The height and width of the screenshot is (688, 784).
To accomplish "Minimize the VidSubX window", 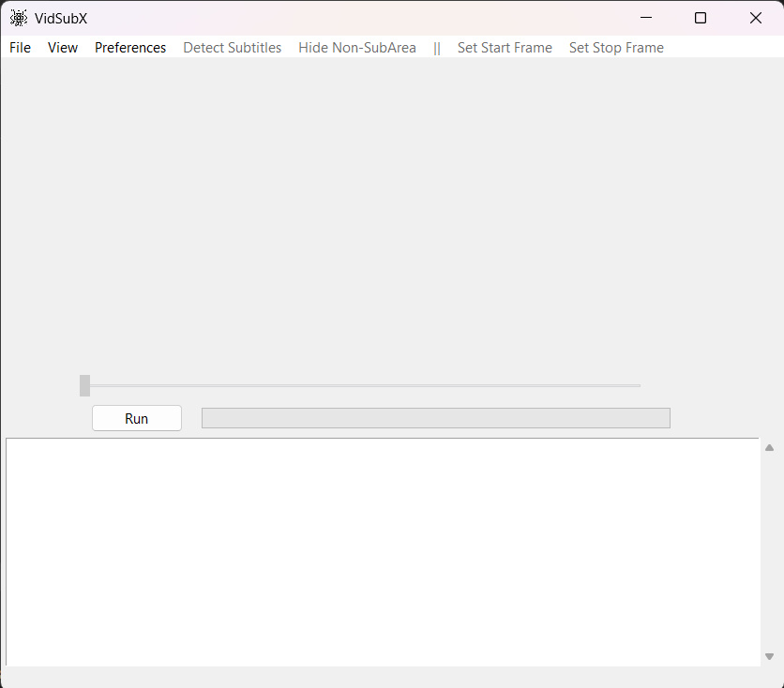I will point(645,18).
